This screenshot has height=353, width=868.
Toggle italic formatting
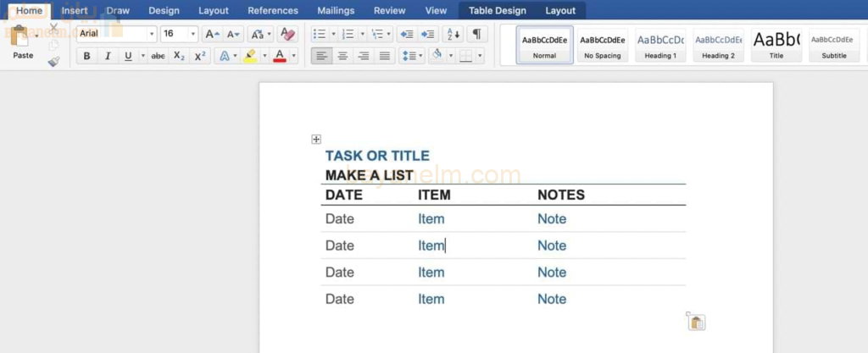tap(108, 57)
